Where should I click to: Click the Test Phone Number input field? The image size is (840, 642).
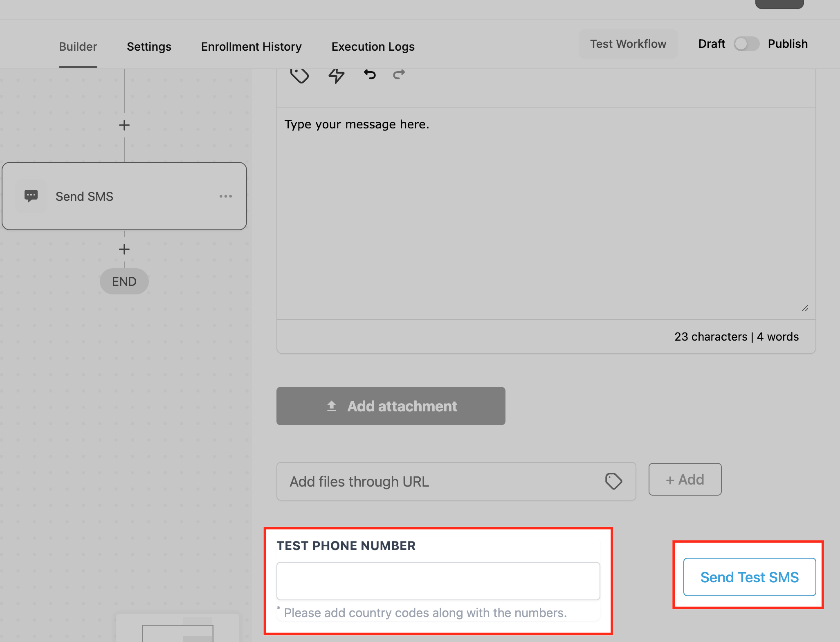438,581
